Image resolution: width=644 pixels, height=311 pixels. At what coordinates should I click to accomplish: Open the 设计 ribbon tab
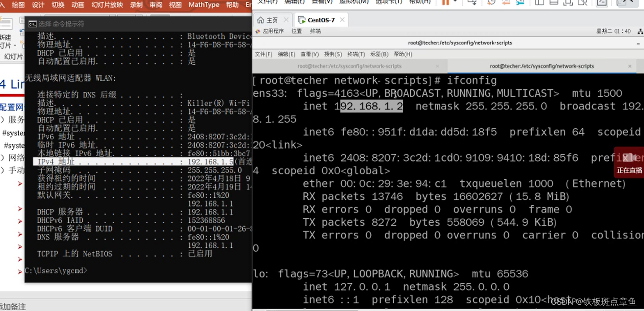point(39,5)
